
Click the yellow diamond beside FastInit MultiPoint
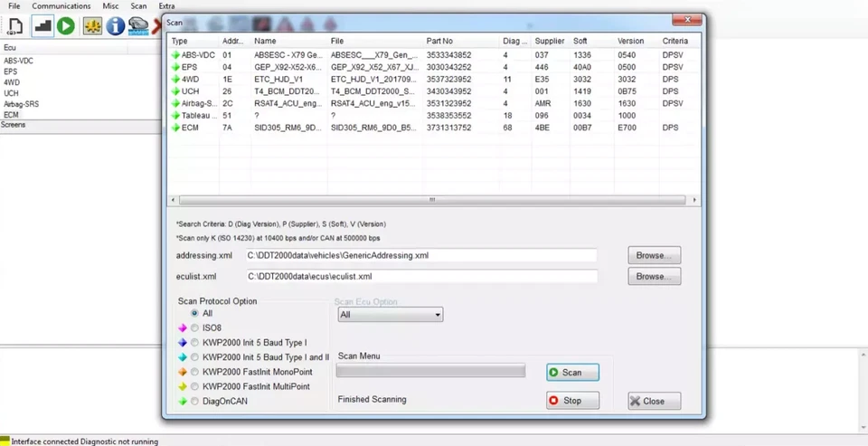(x=183, y=386)
